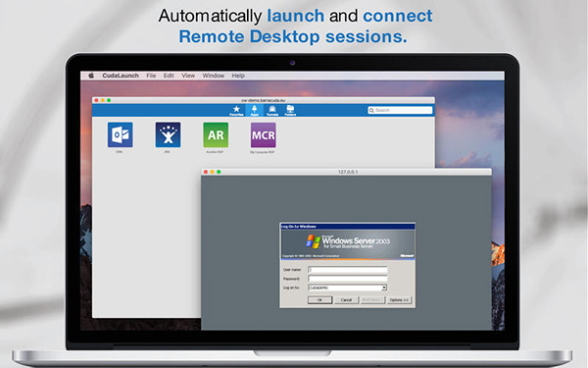Click the Search field in CudaLaunch
Viewport: 588px width, 368px height.
point(400,110)
